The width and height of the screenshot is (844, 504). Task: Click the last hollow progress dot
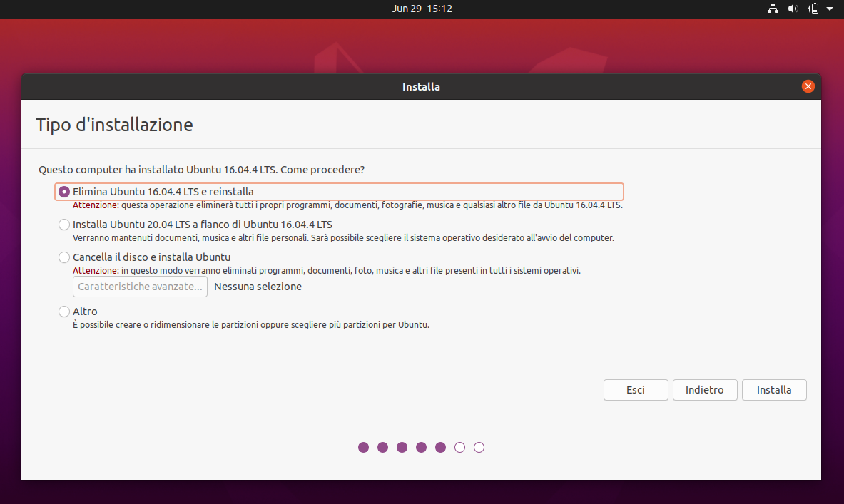[479, 448]
